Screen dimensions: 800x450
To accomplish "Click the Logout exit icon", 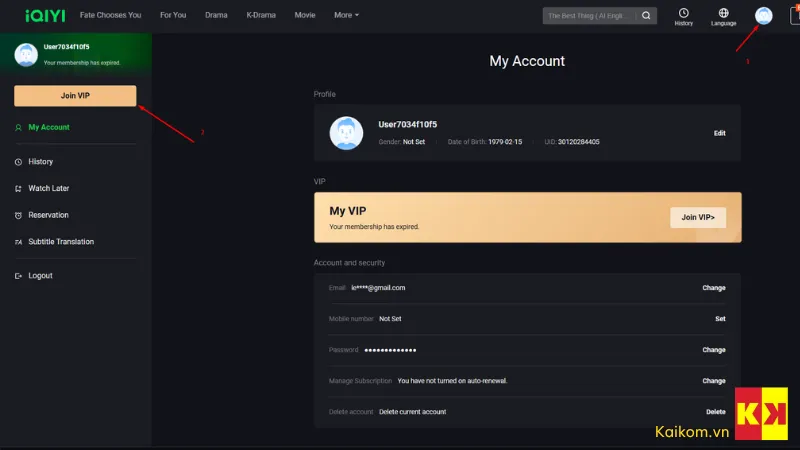I will click(x=18, y=276).
